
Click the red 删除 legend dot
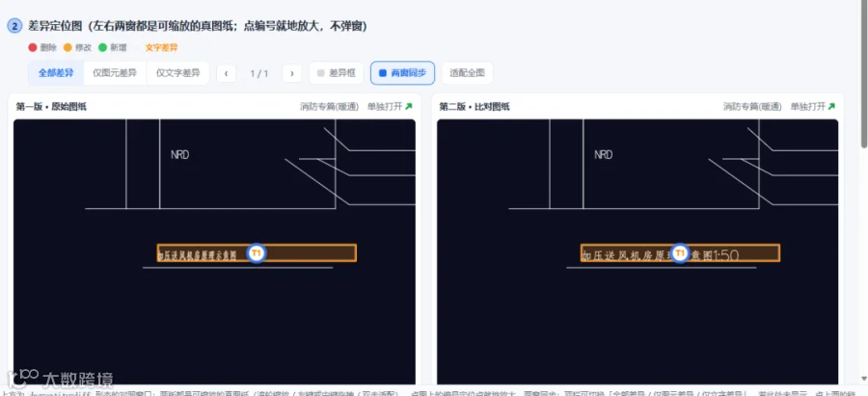pyautogui.click(x=33, y=47)
